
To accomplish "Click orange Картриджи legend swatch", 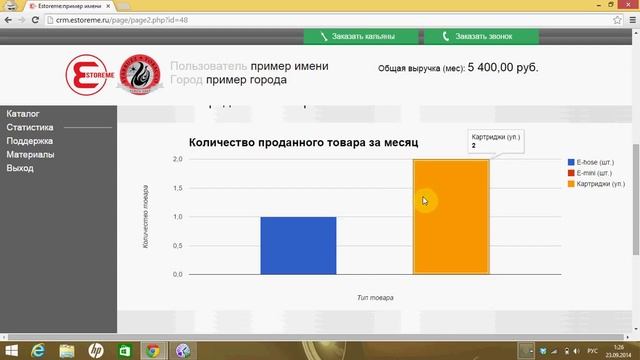I will (x=571, y=184).
